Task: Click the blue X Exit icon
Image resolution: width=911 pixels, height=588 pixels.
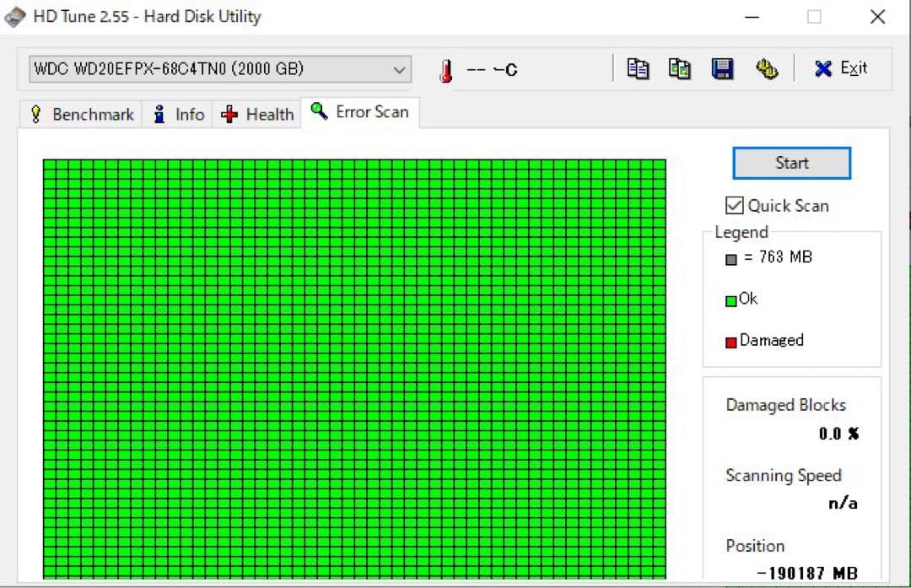Action: coord(822,68)
